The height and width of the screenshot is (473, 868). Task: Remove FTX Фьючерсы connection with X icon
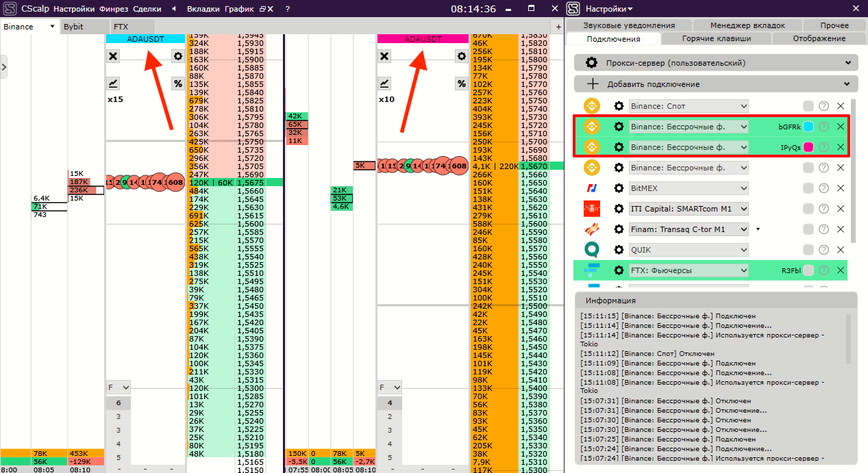pyautogui.click(x=841, y=270)
